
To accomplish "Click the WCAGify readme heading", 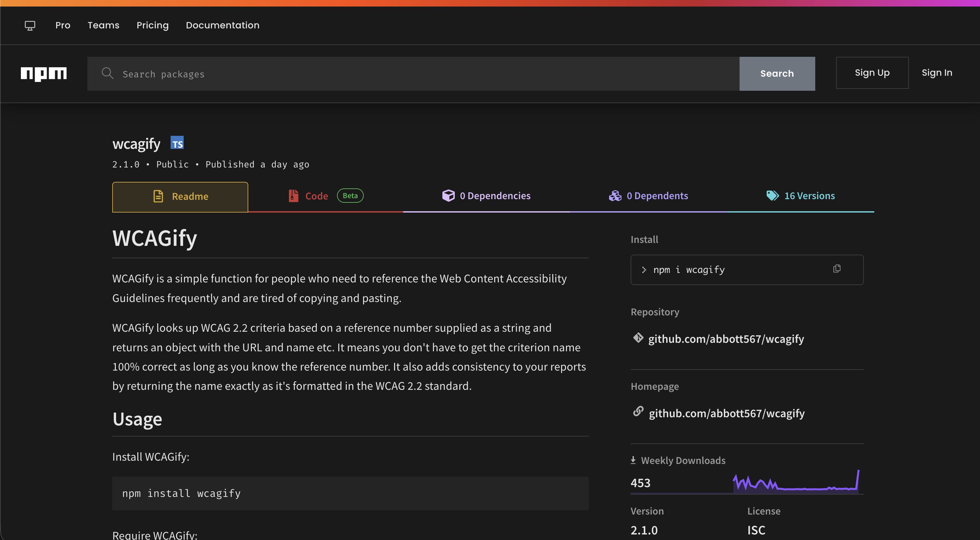I will click(x=154, y=238).
